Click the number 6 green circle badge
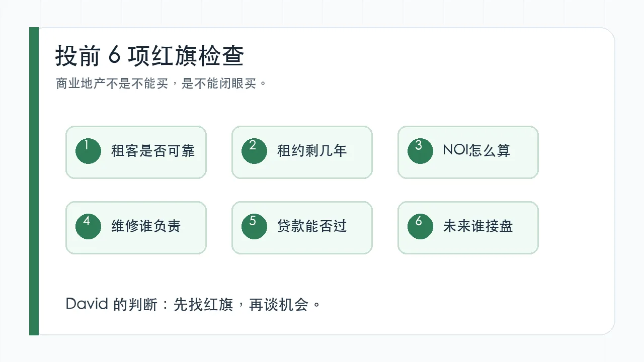The width and height of the screenshot is (644, 362). [421, 226]
